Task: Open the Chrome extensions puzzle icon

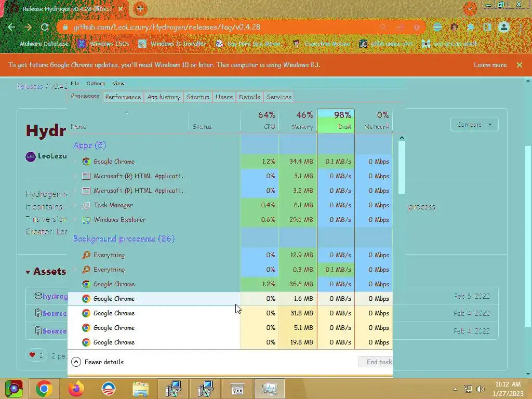Action: coord(470,27)
